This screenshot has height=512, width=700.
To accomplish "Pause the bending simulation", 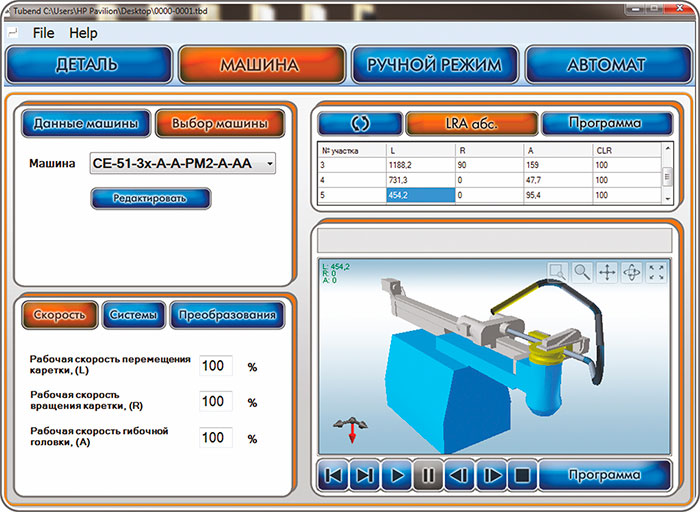I will point(428,475).
